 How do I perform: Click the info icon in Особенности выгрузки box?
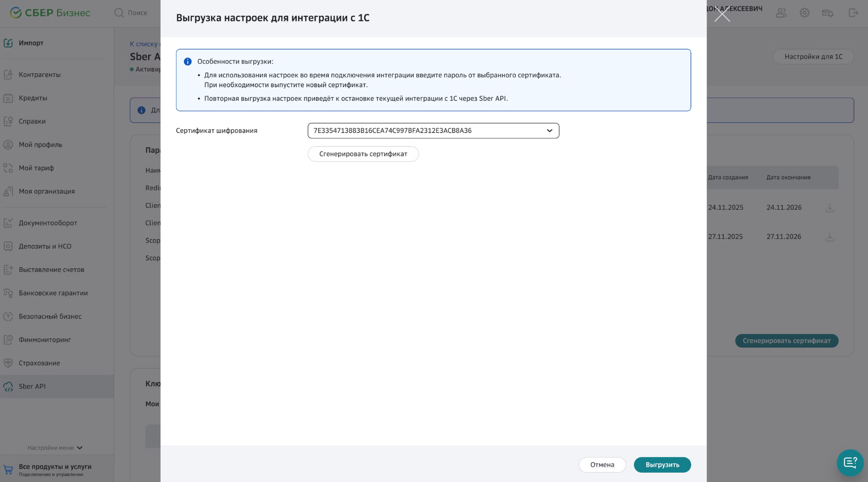tap(188, 61)
